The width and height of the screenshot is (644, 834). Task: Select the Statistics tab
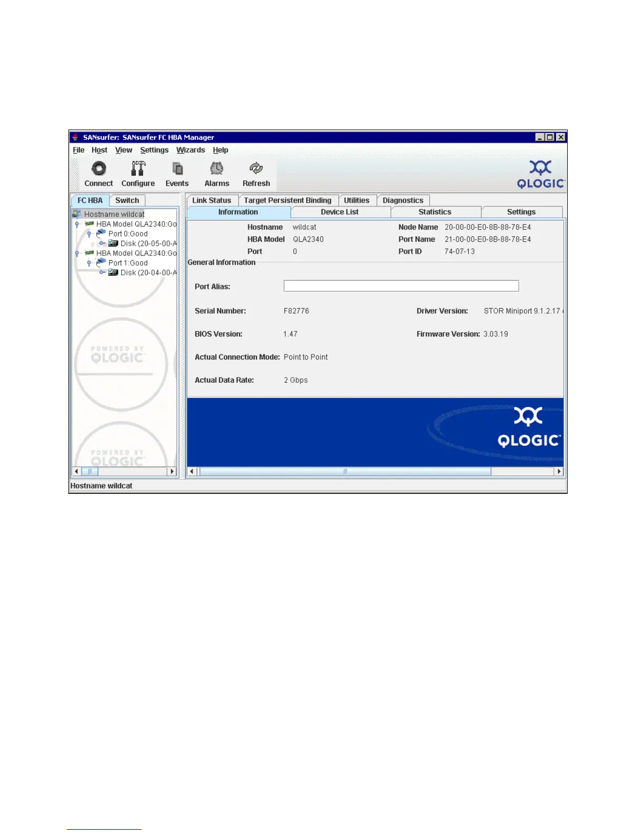tap(435, 212)
